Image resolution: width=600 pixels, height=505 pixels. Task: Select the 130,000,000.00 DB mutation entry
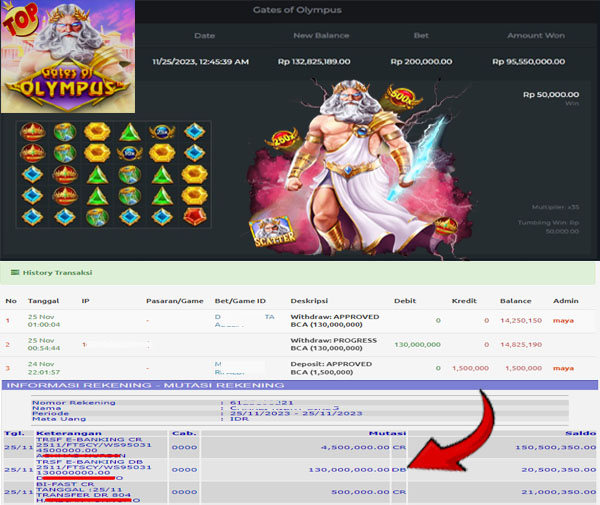[357, 469]
